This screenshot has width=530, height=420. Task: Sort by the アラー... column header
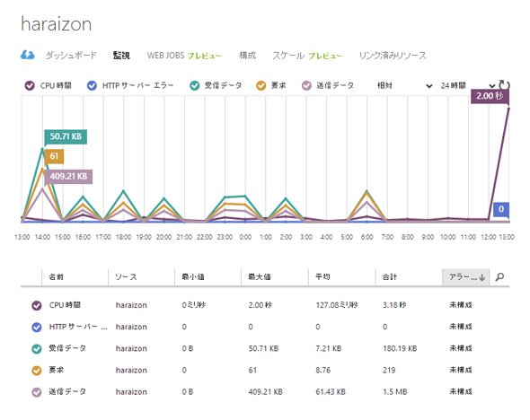466,277
